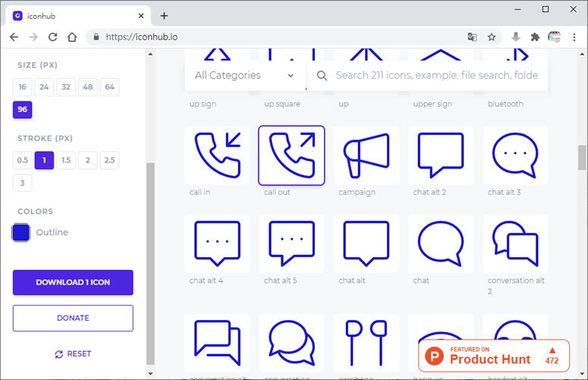Click the sidebar scrollbar thumb

coord(150,263)
